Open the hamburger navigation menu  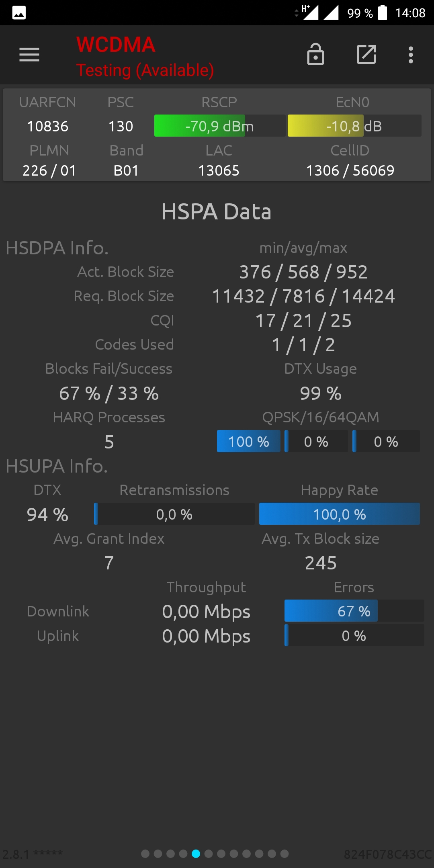coord(29,55)
